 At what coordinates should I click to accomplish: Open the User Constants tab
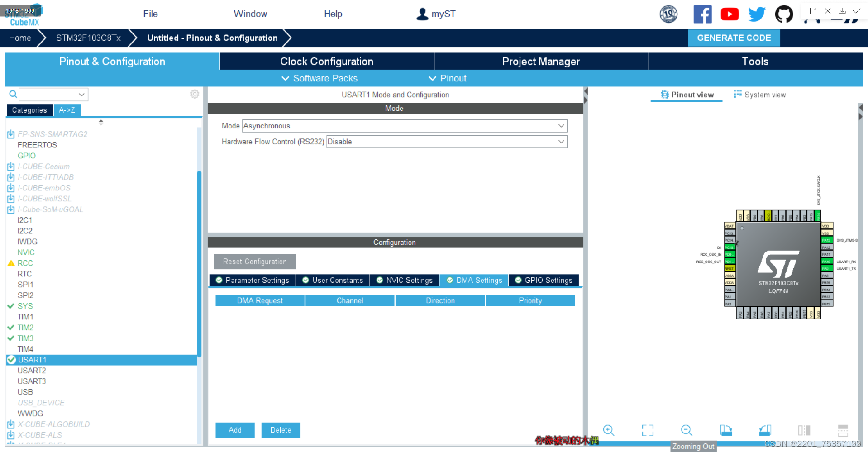click(333, 280)
